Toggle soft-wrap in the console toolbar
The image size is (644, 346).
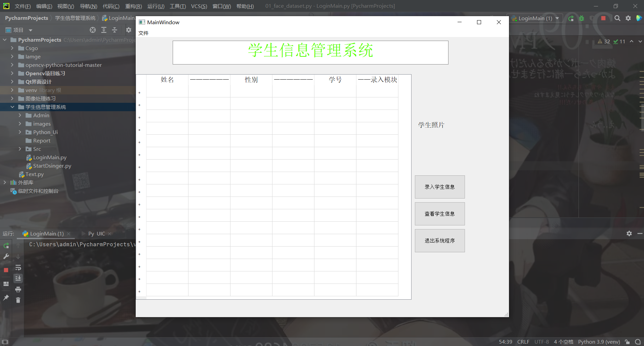pyautogui.click(x=18, y=267)
